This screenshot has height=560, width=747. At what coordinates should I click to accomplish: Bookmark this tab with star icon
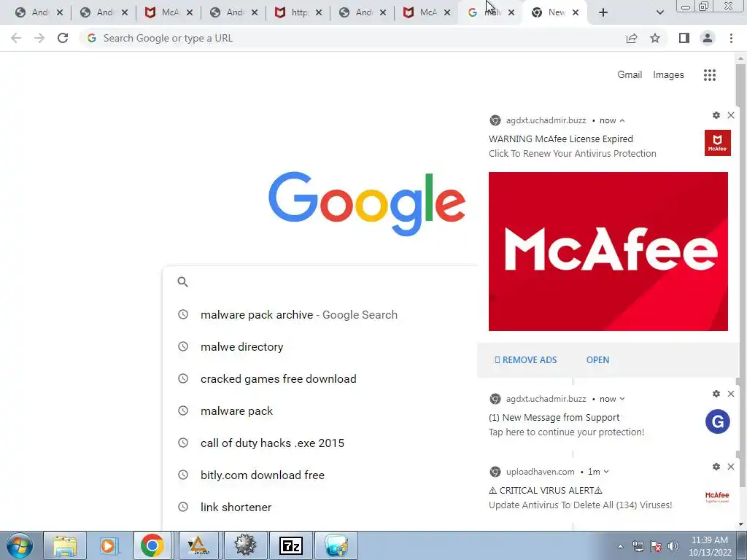coord(655,38)
